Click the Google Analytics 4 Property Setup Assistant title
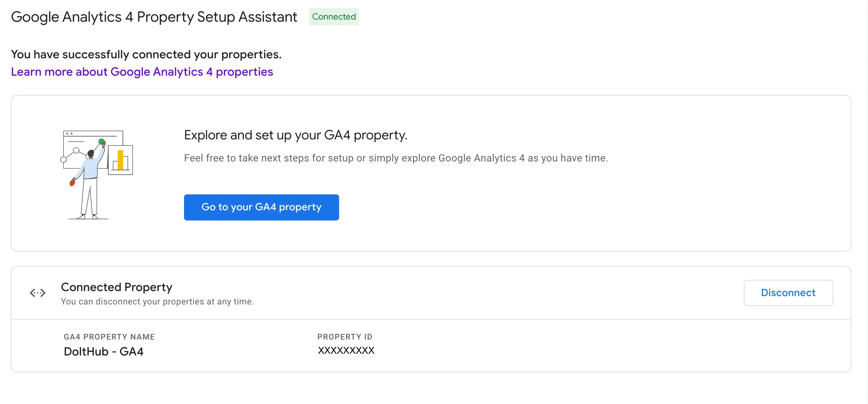The image size is (868, 404). click(x=154, y=17)
